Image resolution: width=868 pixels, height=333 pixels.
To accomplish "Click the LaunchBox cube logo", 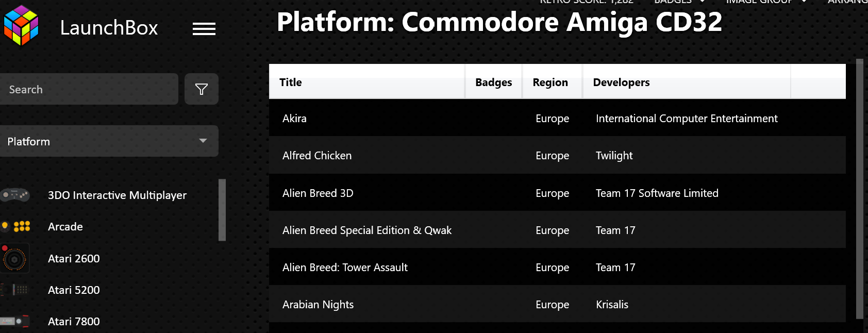I will (21, 26).
